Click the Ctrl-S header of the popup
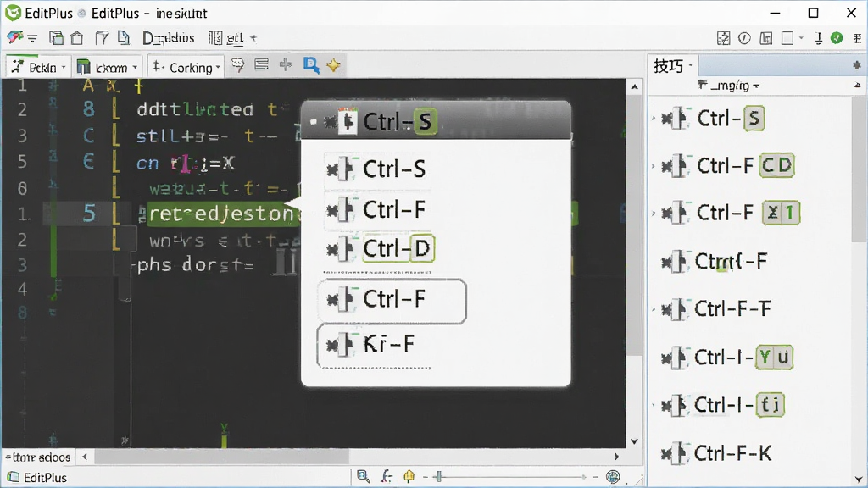Screen dimensions: 868x488 (x=436, y=120)
